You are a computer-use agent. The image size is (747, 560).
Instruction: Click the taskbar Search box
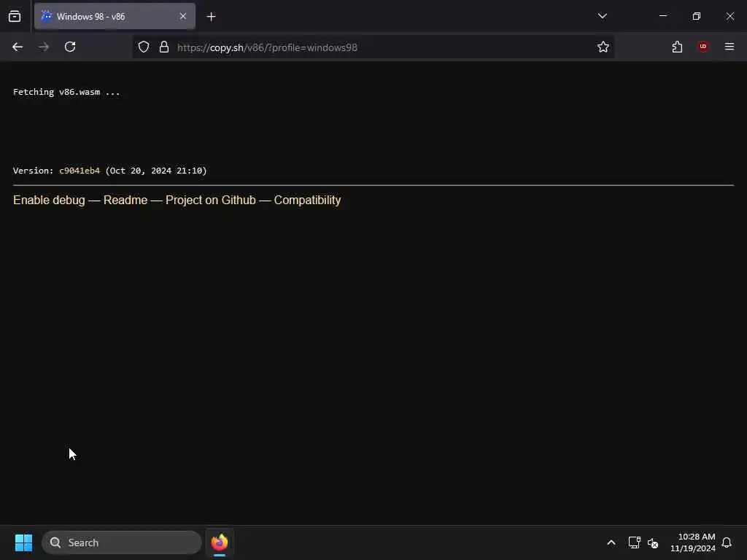click(x=122, y=542)
